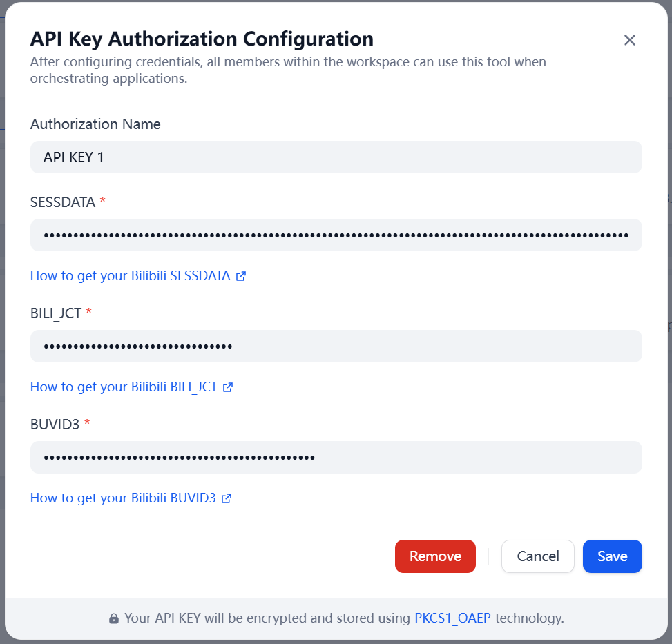The width and height of the screenshot is (672, 644).
Task: Click into the BILI_JCT masked input field
Action: (336, 347)
